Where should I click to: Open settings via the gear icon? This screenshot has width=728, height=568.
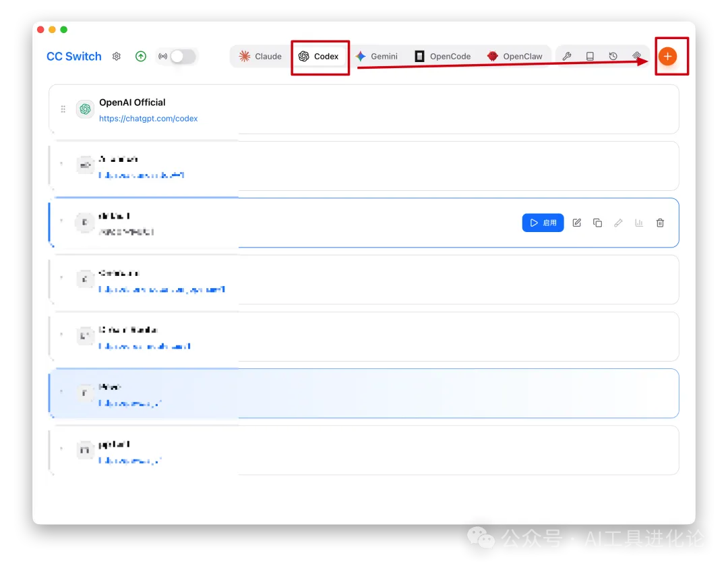117,56
